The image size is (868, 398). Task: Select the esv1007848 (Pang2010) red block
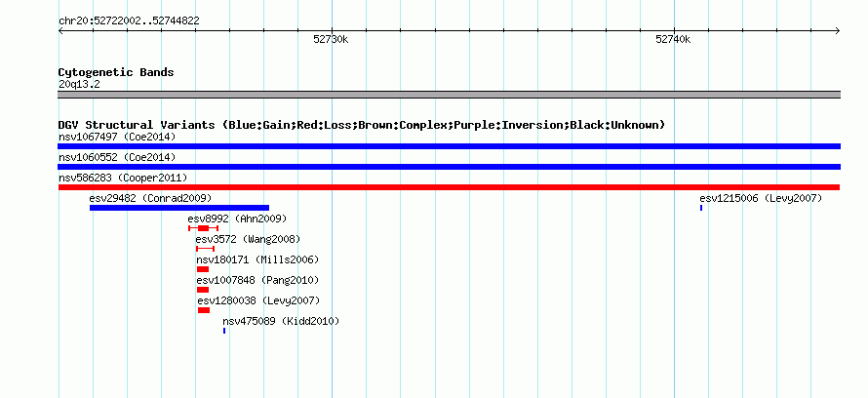click(x=203, y=290)
